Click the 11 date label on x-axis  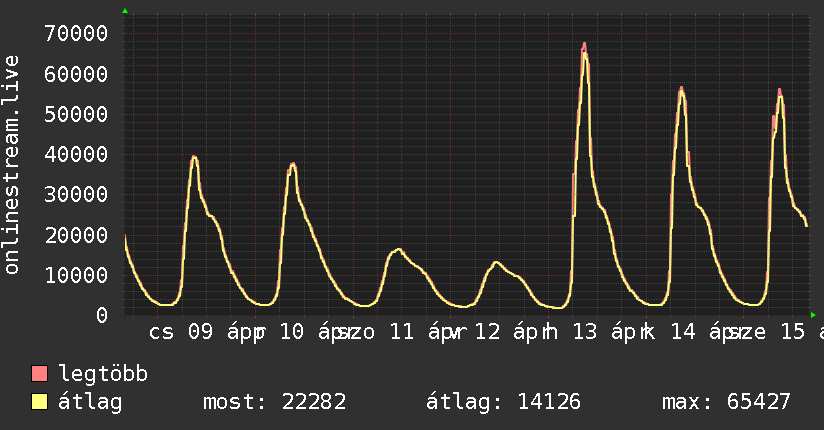(402, 332)
